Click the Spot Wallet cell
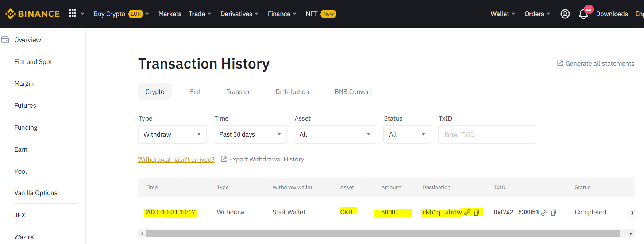Image resolution: width=644 pixels, height=244 pixels. [x=289, y=212]
